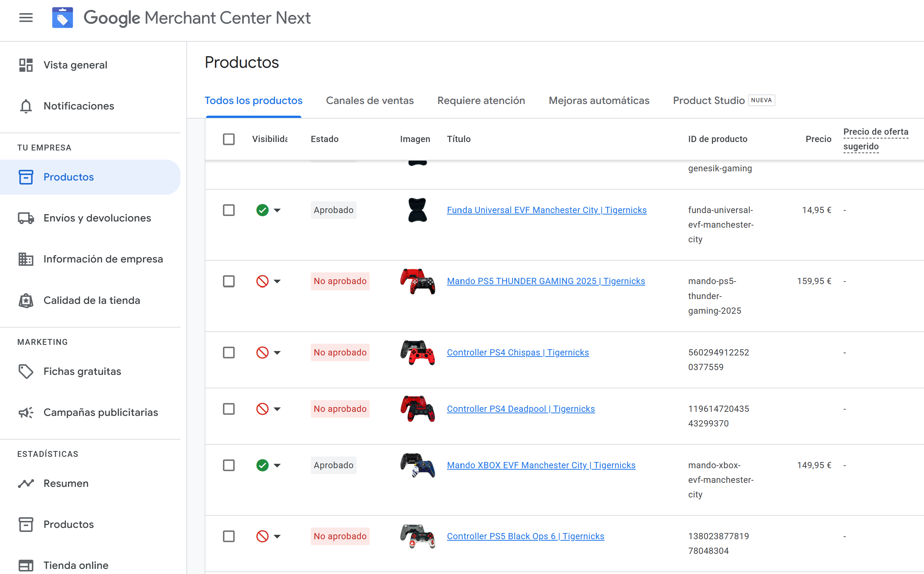Click red blocked icon for Controller PS4 Deadpool row

coord(262,409)
